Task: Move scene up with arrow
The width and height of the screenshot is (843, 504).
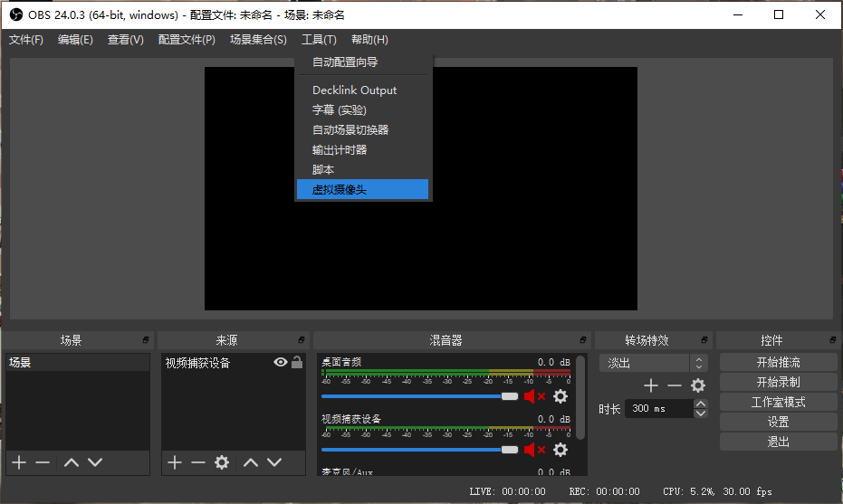Action: tap(71, 462)
